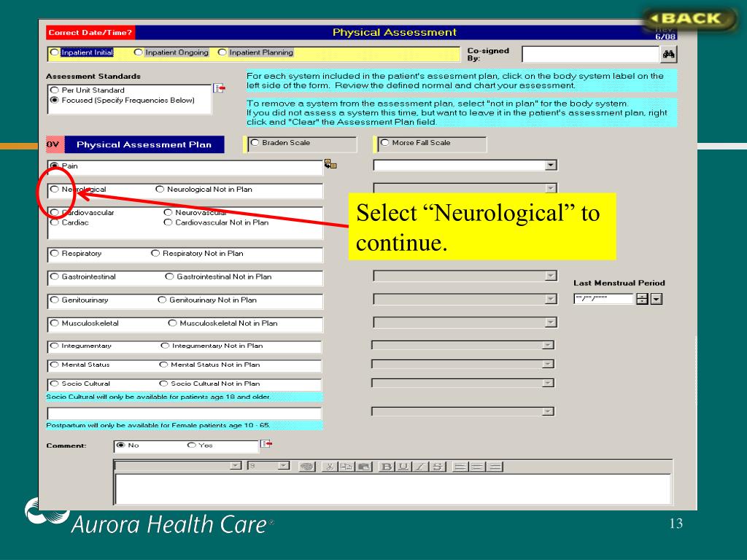Toggle Strikethrough formatting in comment toolbar
Viewport: 747px width, 560px height.
pos(438,467)
